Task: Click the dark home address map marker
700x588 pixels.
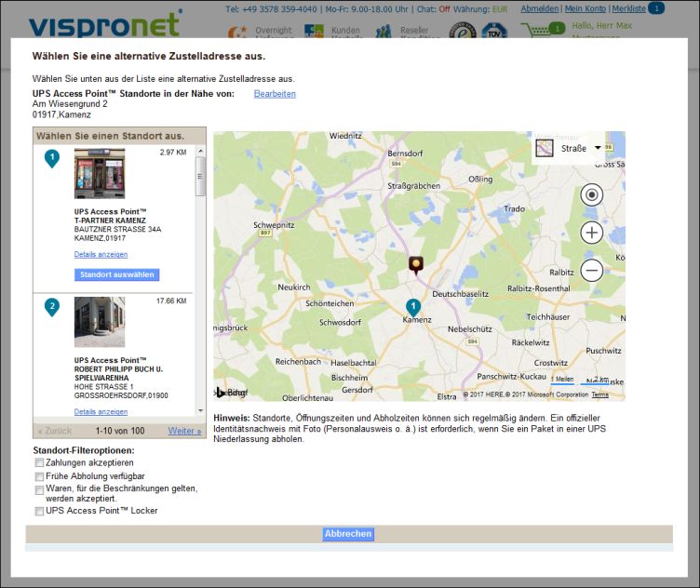Action: (416, 265)
